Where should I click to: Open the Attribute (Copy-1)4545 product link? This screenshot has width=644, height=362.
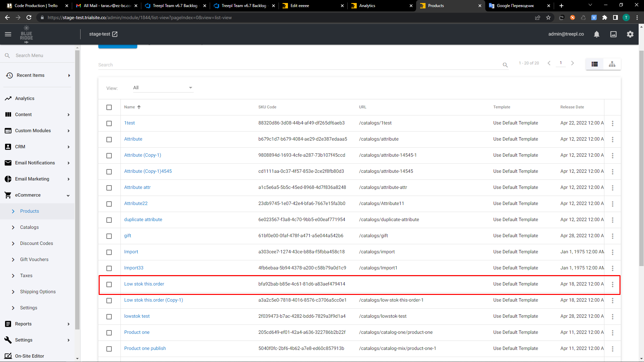pos(148,171)
